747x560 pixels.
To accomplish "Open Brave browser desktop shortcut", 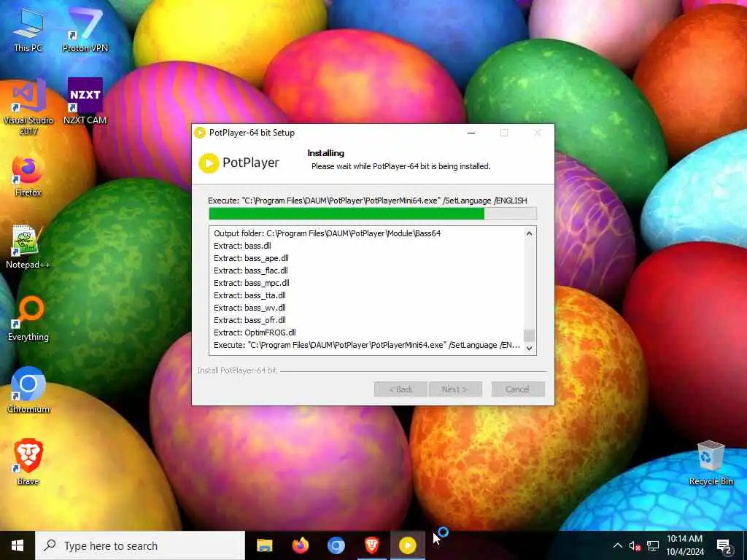I will point(28,462).
